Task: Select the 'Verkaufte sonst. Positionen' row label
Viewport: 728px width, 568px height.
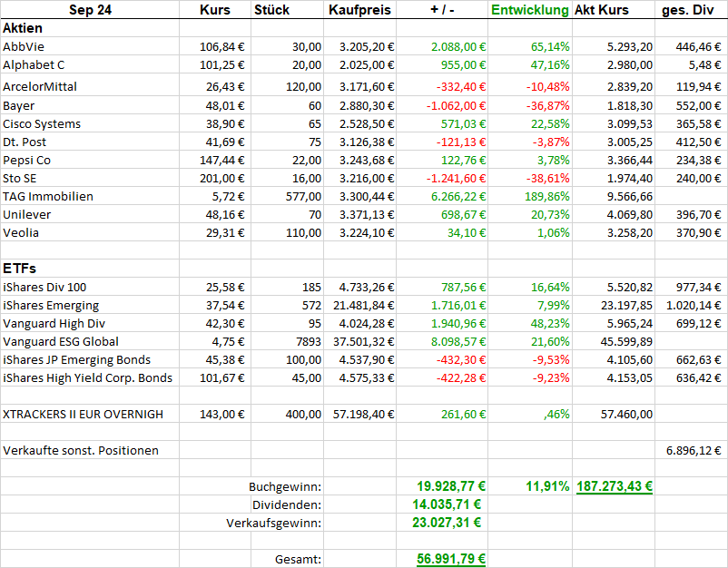Action: tap(81, 450)
